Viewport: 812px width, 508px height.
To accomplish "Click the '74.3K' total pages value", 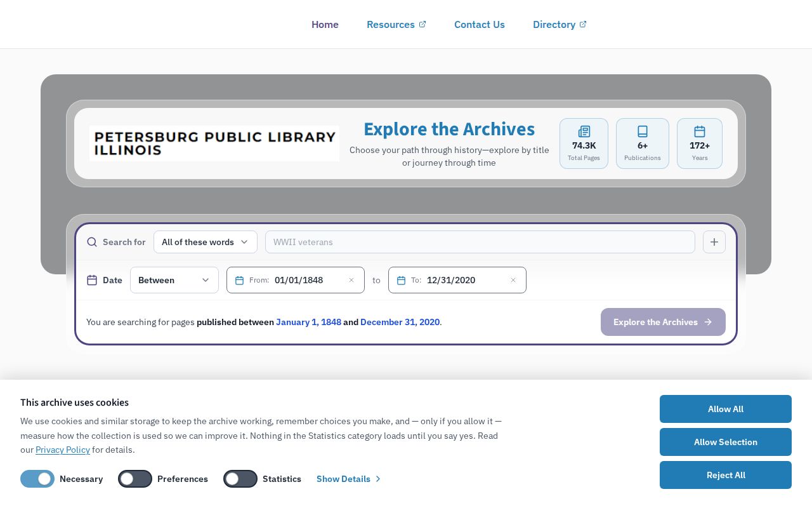I will pos(584,145).
